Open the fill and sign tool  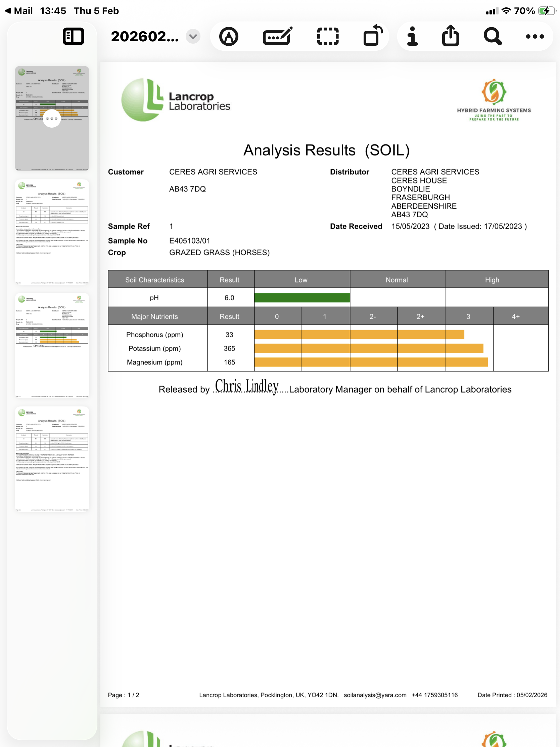[x=277, y=36]
